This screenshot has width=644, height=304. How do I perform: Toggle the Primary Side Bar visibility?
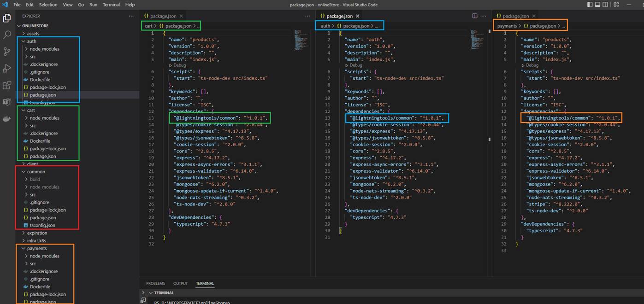(x=590, y=5)
